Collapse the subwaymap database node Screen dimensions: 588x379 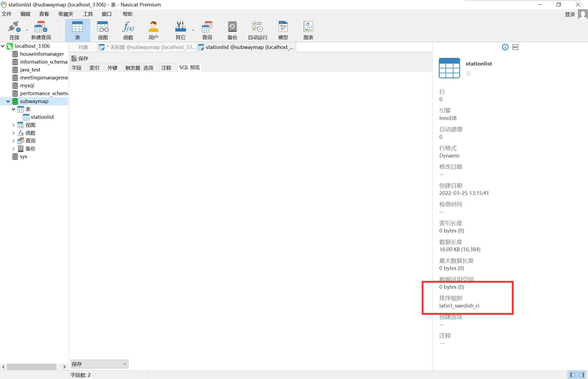pos(8,101)
